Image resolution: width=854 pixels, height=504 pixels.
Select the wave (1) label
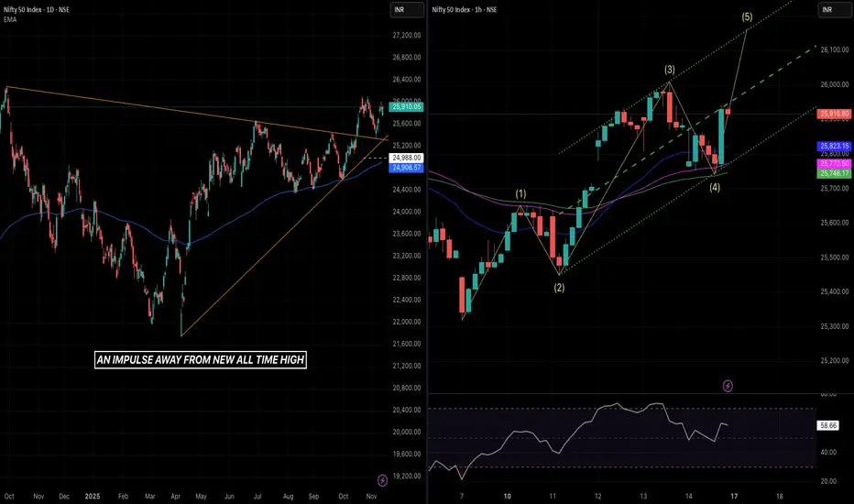(520, 194)
